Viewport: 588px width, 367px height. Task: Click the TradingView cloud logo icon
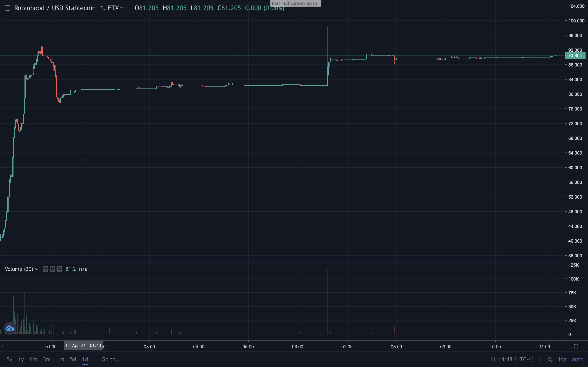[10, 328]
